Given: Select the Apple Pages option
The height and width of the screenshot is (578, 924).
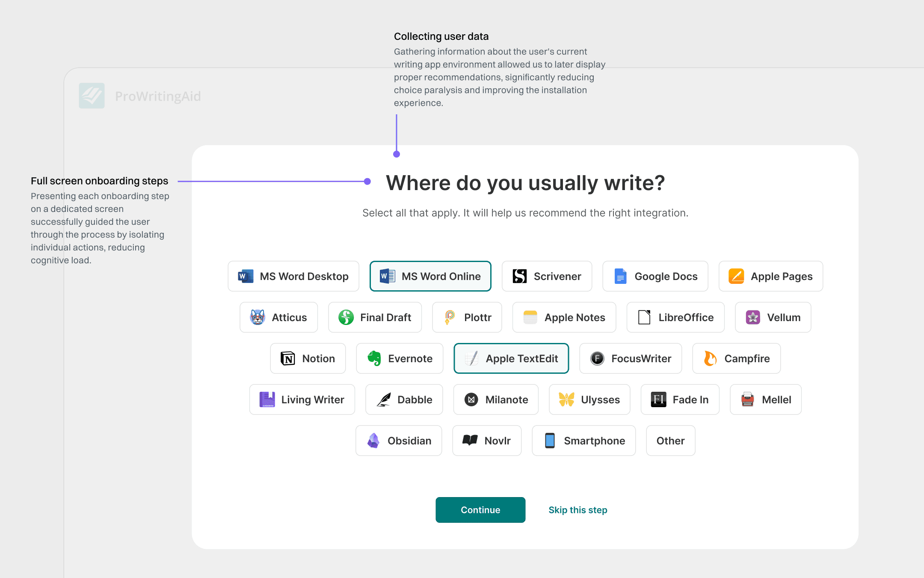Looking at the screenshot, I should point(771,276).
